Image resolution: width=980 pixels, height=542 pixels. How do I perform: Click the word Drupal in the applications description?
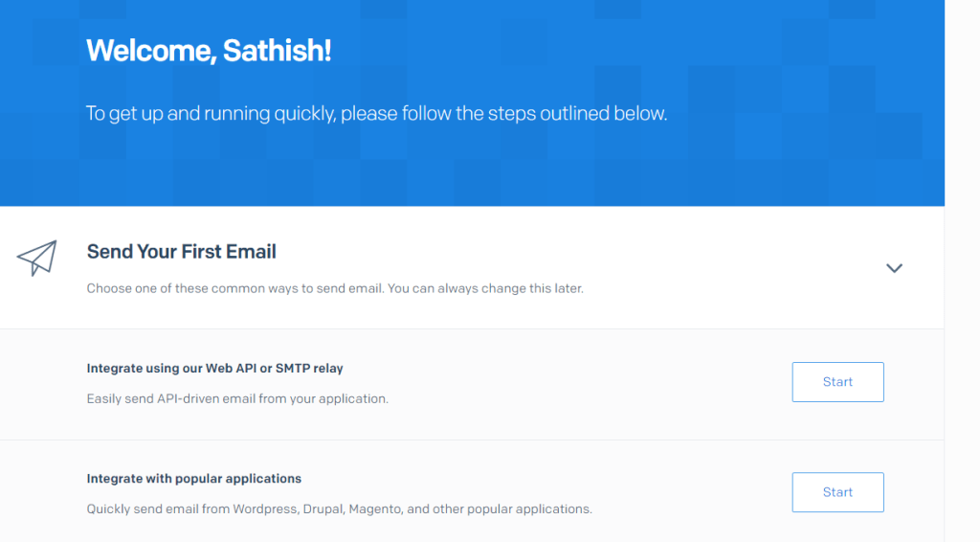(323, 508)
